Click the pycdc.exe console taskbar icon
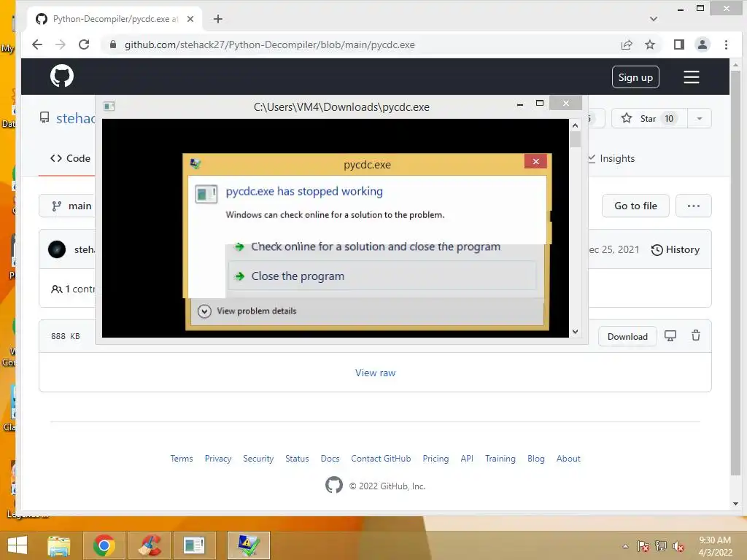This screenshot has width=747, height=560. tap(194, 545)
